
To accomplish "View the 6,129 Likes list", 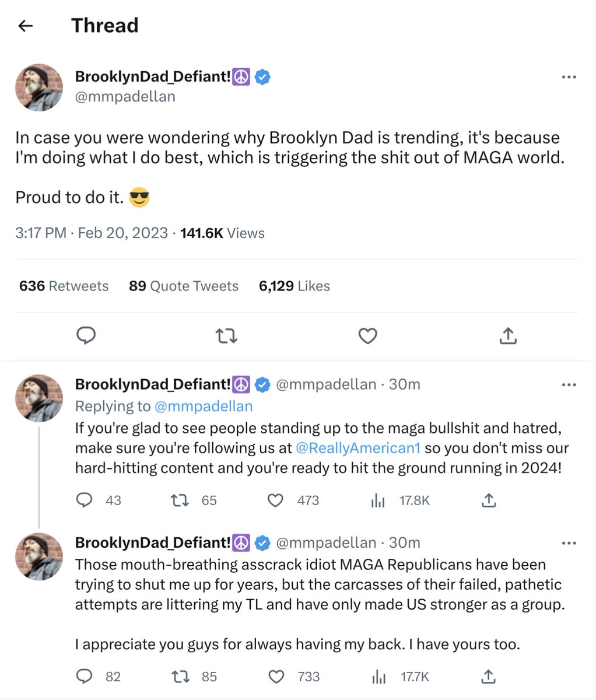I will [x=295, y=286].
